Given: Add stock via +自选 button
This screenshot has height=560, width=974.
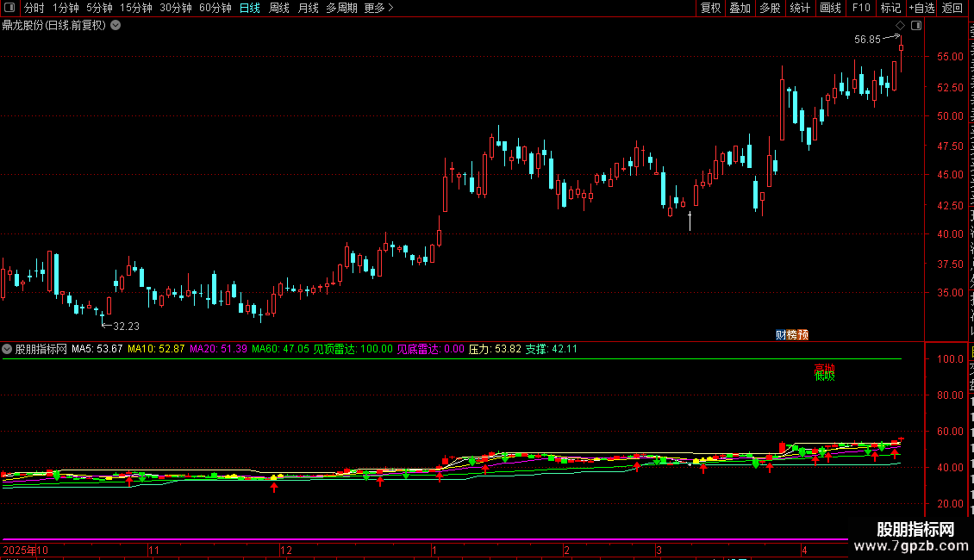Looking at the screenshot, I should point(921,8).
